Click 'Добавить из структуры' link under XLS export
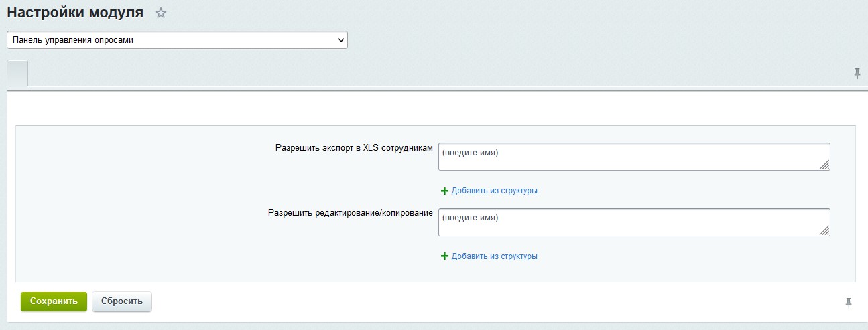 click(x=494, y=191)
